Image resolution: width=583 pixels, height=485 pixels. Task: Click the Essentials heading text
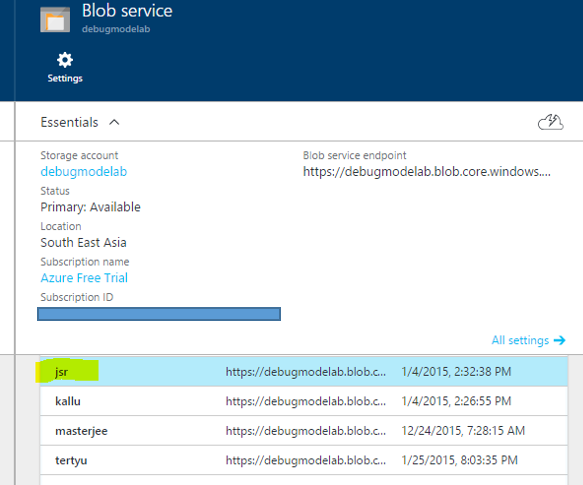pyautogui.click(x=69, y=122)
